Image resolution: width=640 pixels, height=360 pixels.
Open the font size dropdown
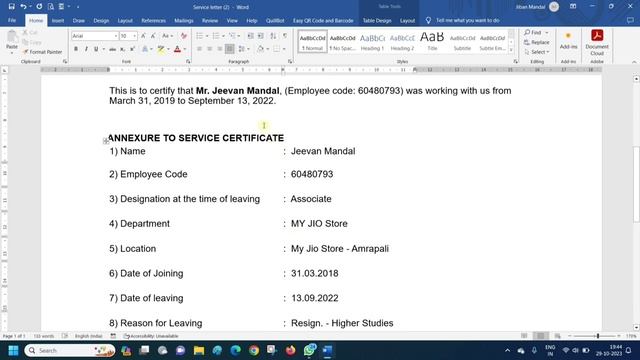click(x=135, y=36)
